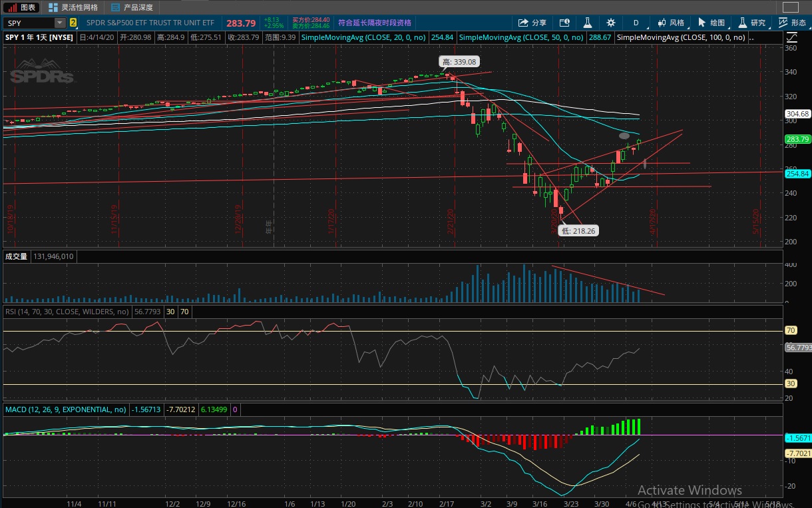This screenshot has height=508, width=812.
Task: Click the SimpleMovingAvg (CLOSE, 20, 0, no) label
Action: (x=365, y=37)
